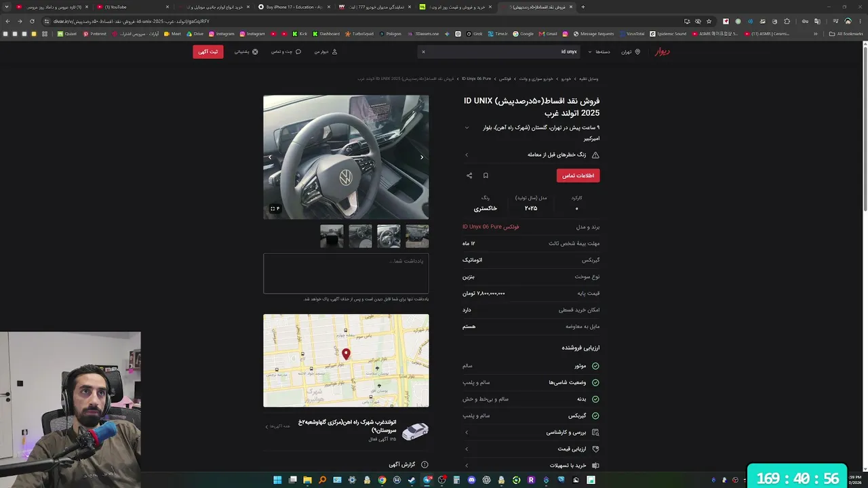Viewport: 868px width, 488px height.
Task: Go back in browser history
Action: click(x=7, y=21)
